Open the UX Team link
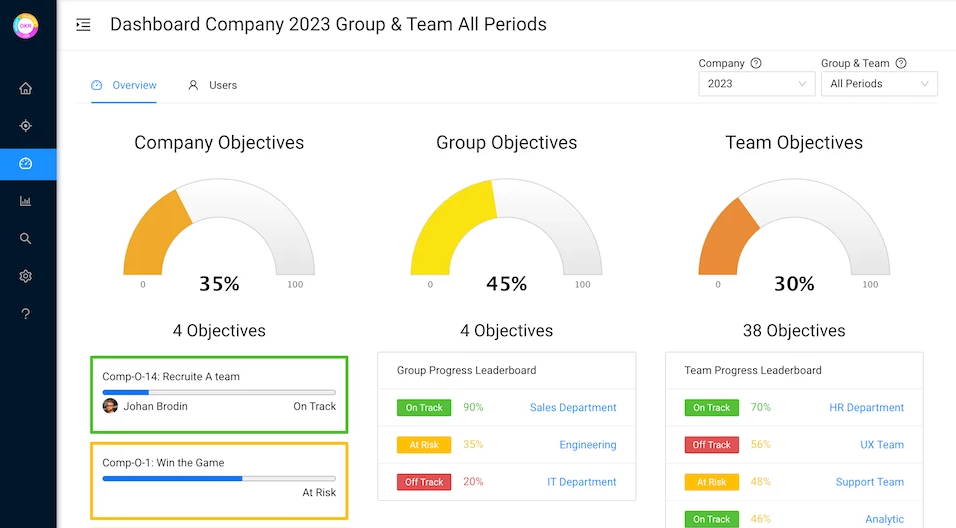This screenshot has width=956, height=528. click(882, 444)
